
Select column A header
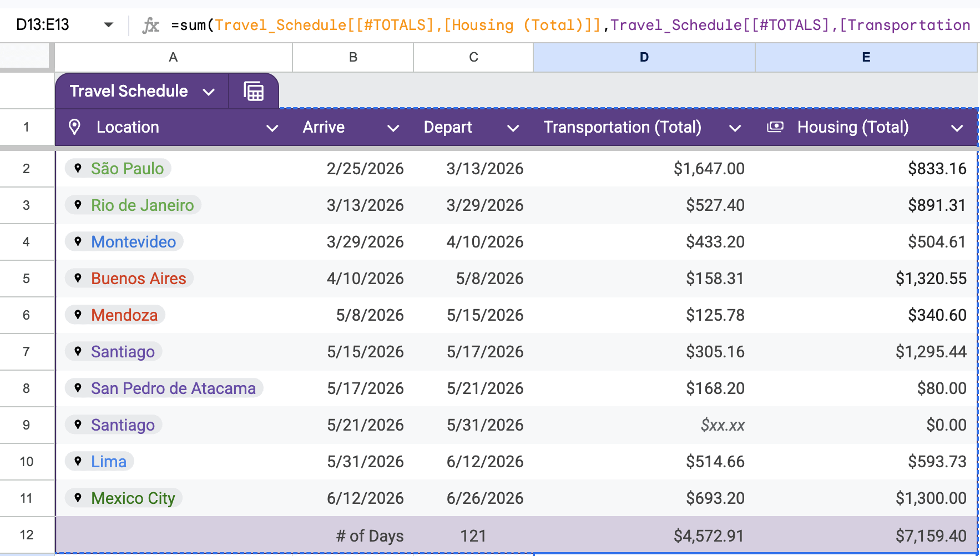tap(173, 57)
